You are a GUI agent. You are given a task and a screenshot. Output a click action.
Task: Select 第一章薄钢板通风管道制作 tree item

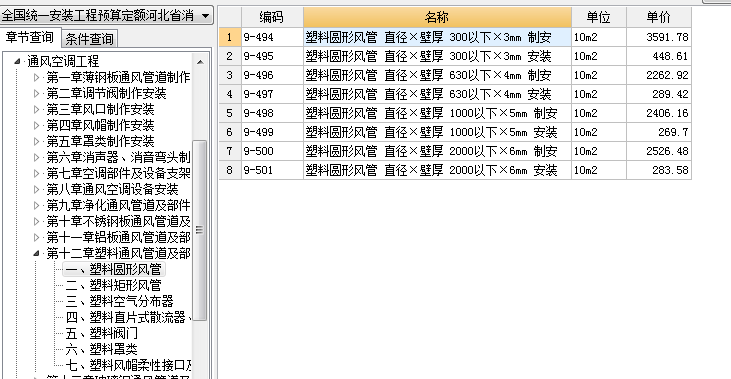[118, 77]
